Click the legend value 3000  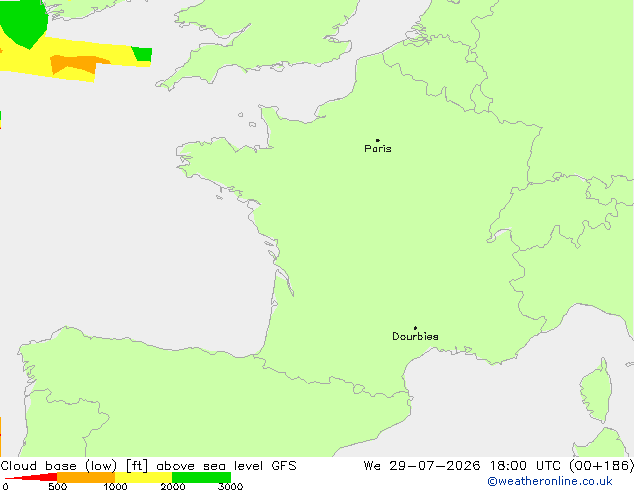click(230, 486)
